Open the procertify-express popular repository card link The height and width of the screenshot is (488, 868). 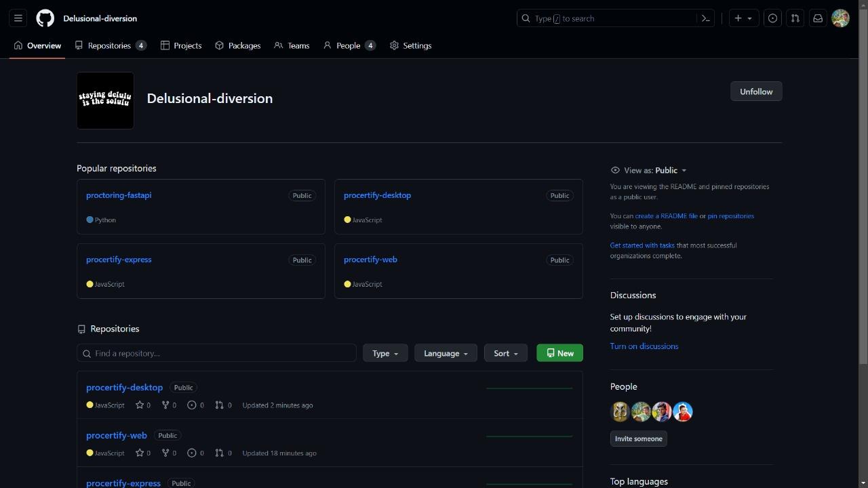(x=119, y=260)
